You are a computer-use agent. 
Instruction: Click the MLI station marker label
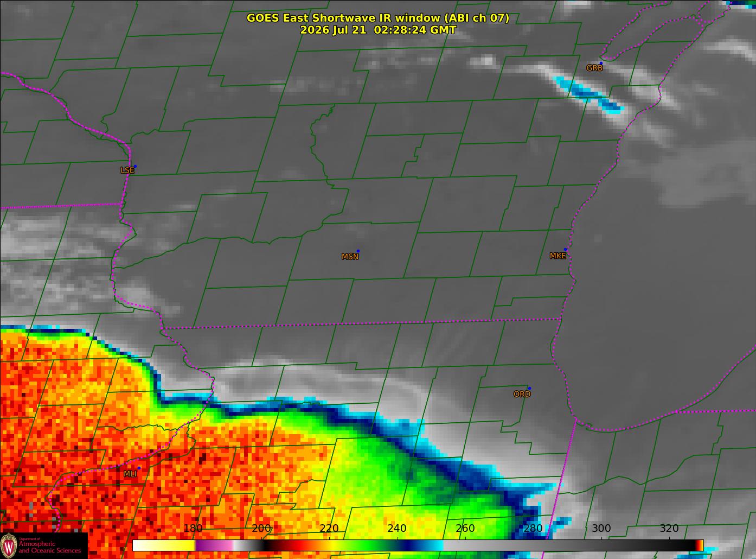130,474
